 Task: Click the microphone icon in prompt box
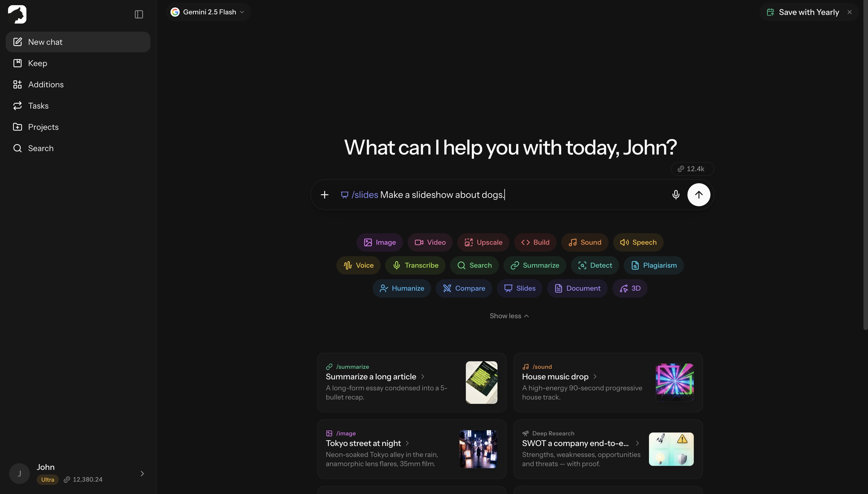pyautogui.click(x=675, y=195)
